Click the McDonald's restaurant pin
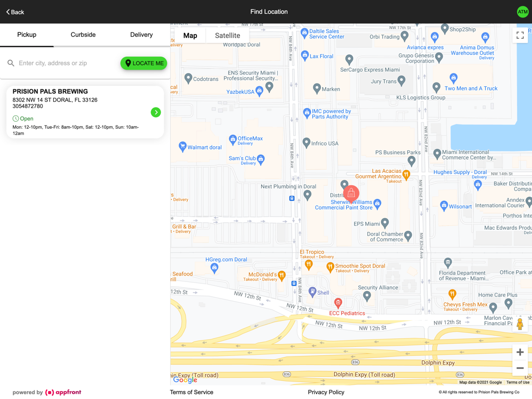 coord(281,276)
